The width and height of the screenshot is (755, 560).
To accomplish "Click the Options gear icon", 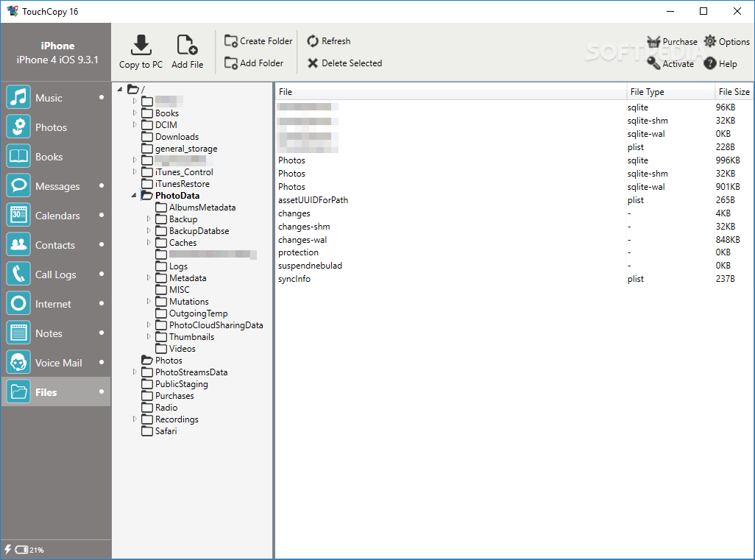I will click(x=709, y=41).
